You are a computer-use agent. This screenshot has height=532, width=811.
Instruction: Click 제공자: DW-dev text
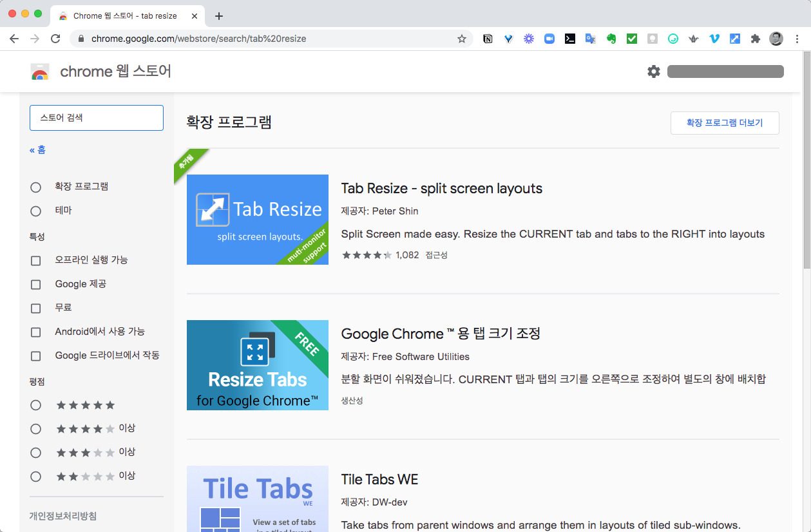pyautogui.click(x=374, y=502)
